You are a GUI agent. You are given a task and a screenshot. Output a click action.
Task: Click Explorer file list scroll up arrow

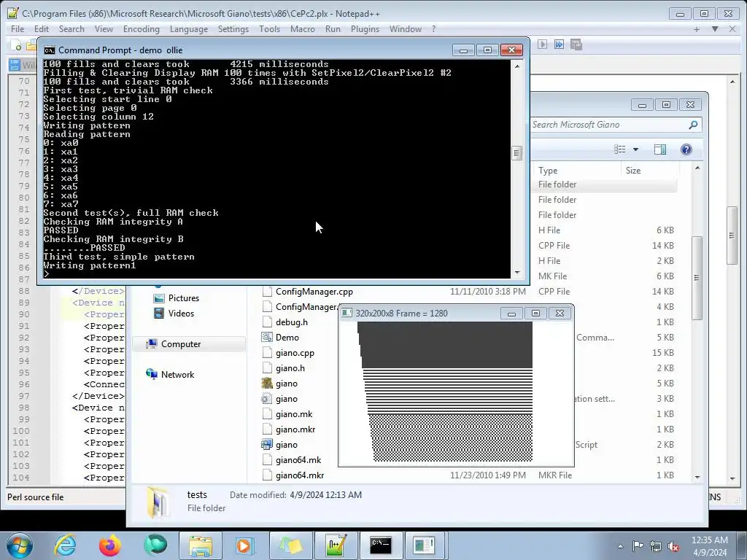tap(697, 168)
